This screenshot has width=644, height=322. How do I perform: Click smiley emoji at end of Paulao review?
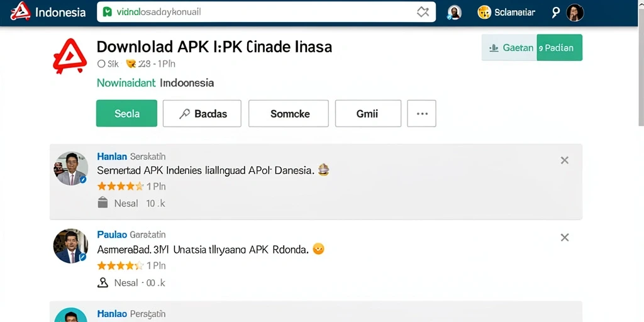click(318, 249)
